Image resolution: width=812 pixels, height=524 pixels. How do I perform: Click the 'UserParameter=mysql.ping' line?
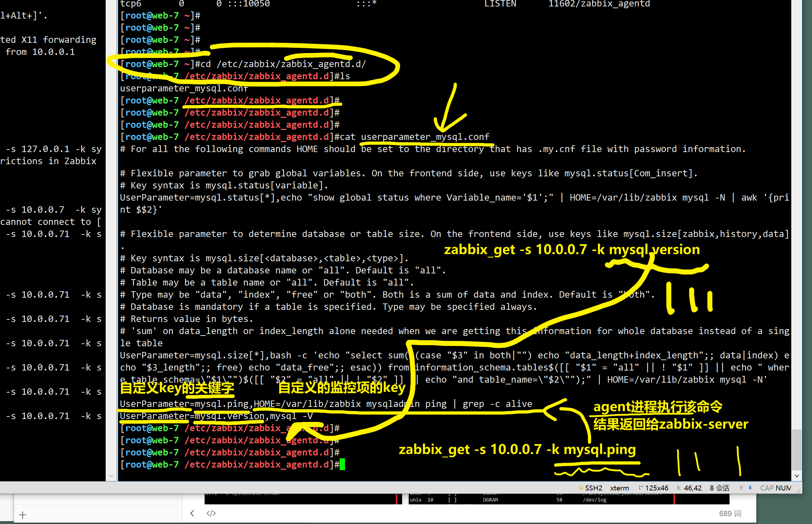point(326,404)
